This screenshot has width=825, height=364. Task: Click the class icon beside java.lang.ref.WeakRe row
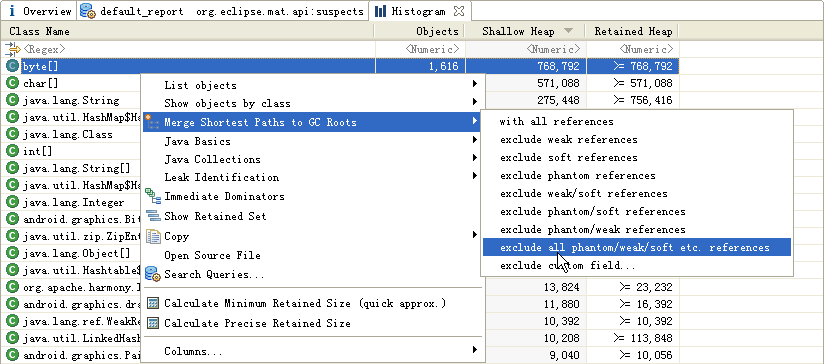13,321
